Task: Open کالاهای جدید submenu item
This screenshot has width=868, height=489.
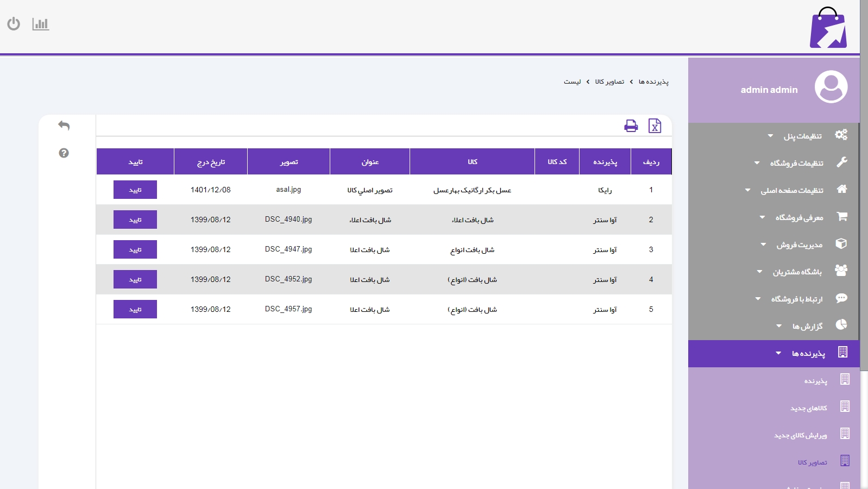Action: coord(808,408)
